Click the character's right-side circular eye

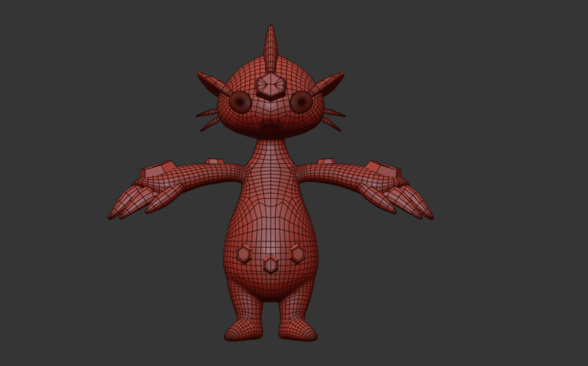click(x=301, y=102)
